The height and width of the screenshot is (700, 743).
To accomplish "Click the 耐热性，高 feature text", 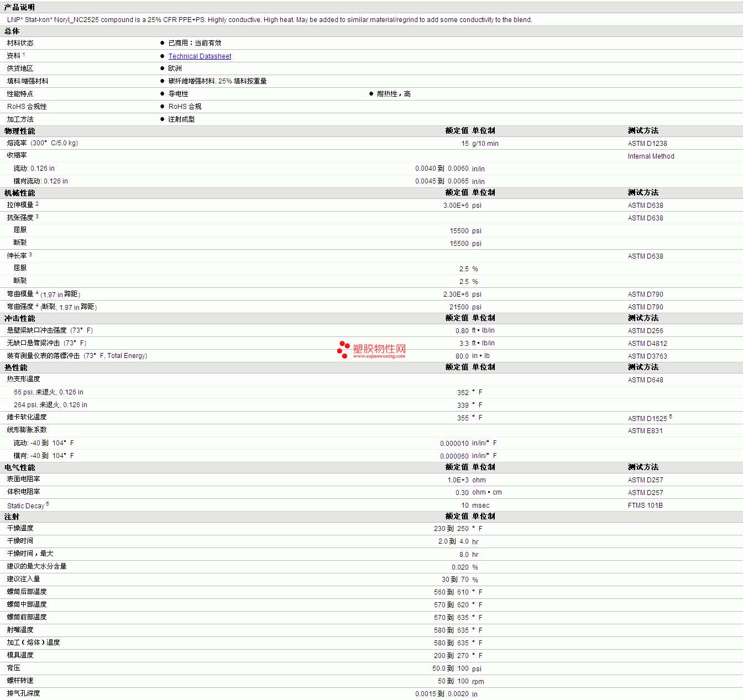I will tap(394, 94).
